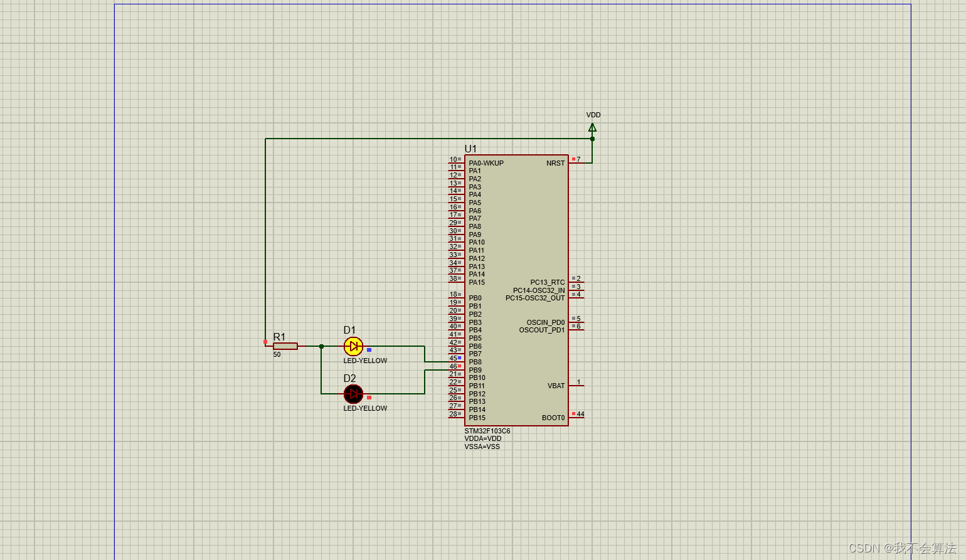Click the U1 component reference label
The height and width of the screenshot is (560, 966).
[x=470, y=149]
